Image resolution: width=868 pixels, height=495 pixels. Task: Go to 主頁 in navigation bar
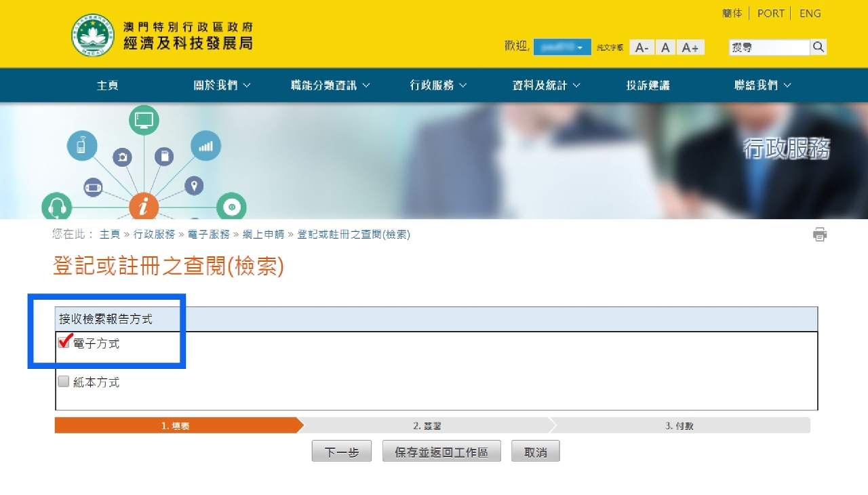[108, 85]
